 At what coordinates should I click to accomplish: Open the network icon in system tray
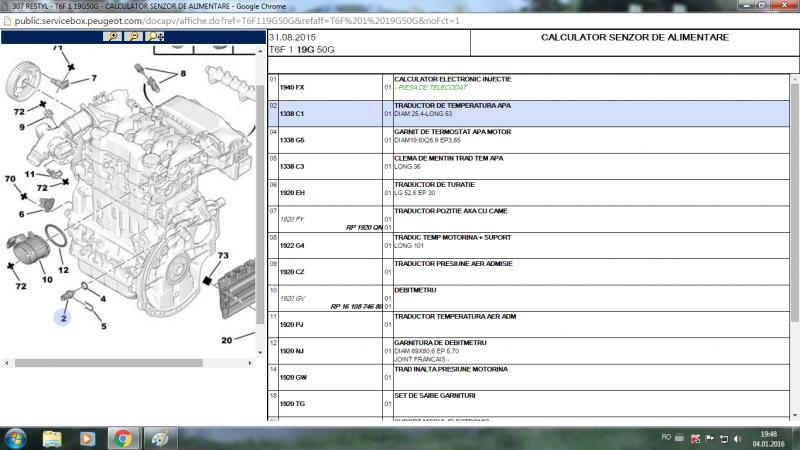724,438
